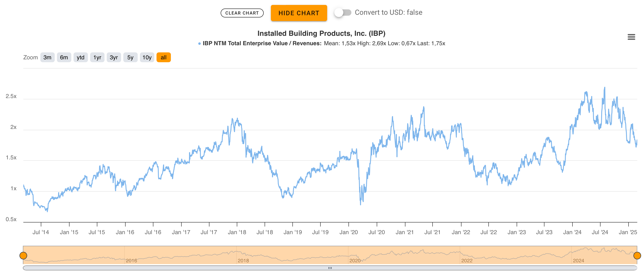Choose the 10y zoom range

click(x=147, y=57)
